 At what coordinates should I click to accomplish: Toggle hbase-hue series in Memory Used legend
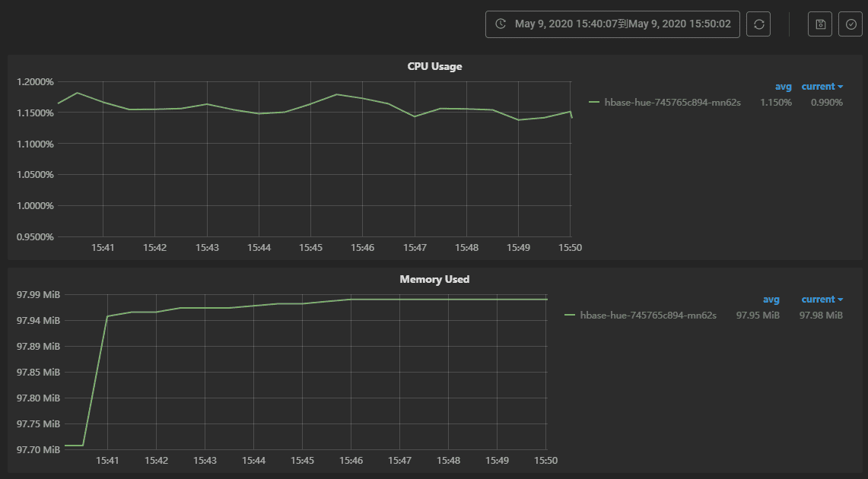coord(648,315)
